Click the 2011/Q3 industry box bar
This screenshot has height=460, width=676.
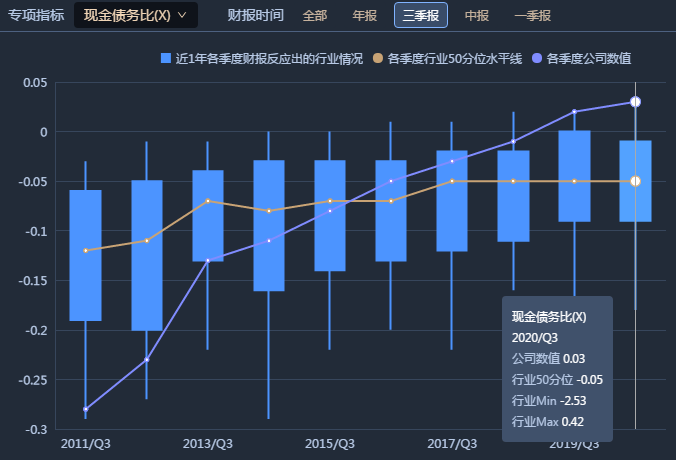85,255
